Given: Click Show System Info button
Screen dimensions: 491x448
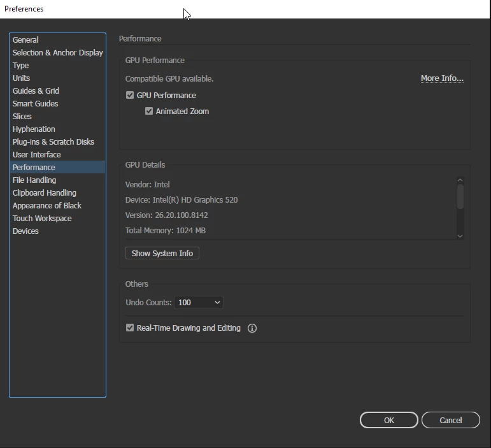Looking at the screenshot, I should [x=162, y=253].
